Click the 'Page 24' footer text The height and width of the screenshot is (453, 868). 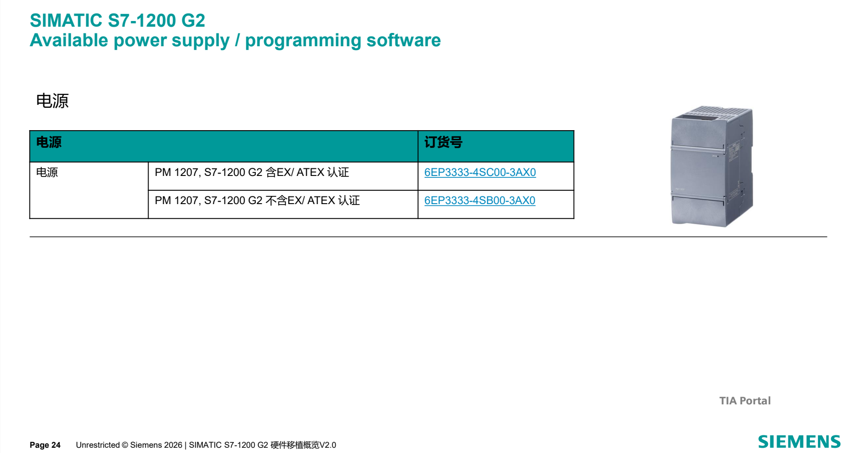pyautogui.click(x=45, y=445)
